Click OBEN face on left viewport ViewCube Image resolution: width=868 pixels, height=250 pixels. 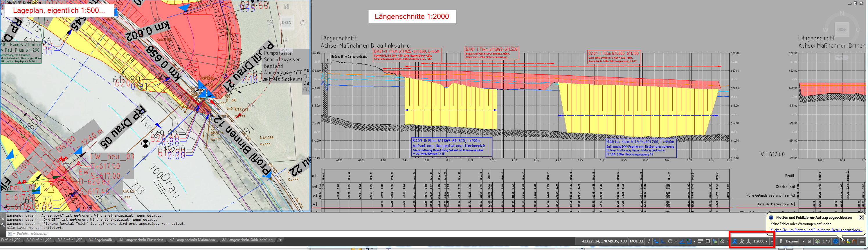pyautogui.click(x=287, y=23)
